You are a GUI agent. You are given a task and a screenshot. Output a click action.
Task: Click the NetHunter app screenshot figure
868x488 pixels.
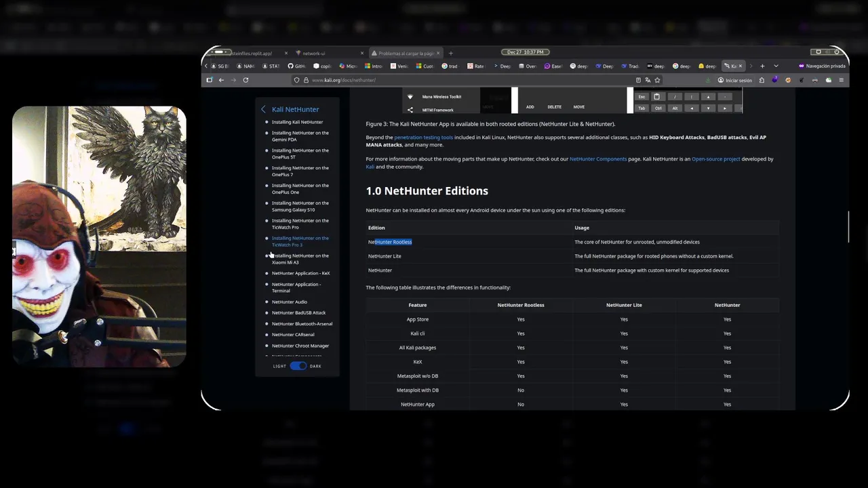pos(572,100)
